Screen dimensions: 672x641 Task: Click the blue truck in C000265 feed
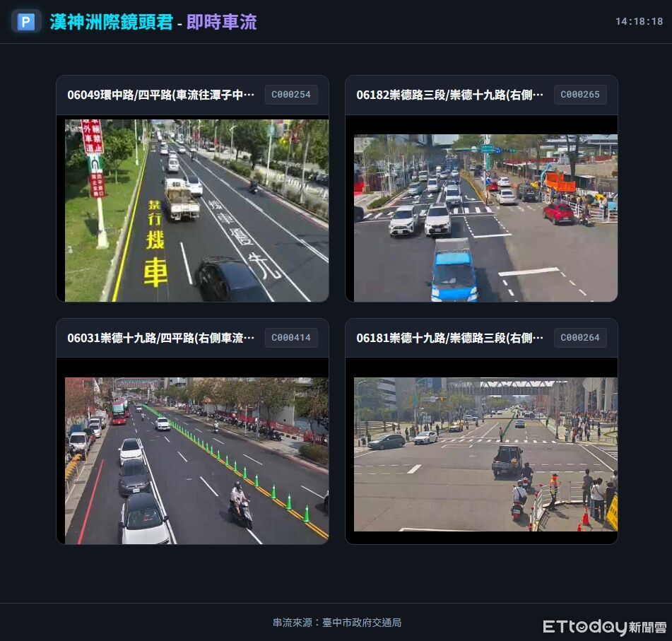coord(453,271)
